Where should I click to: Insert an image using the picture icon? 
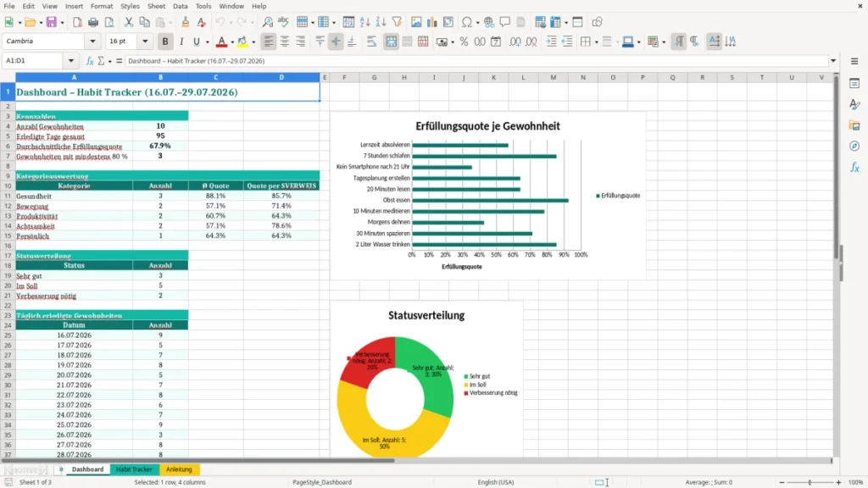[416, 22]
